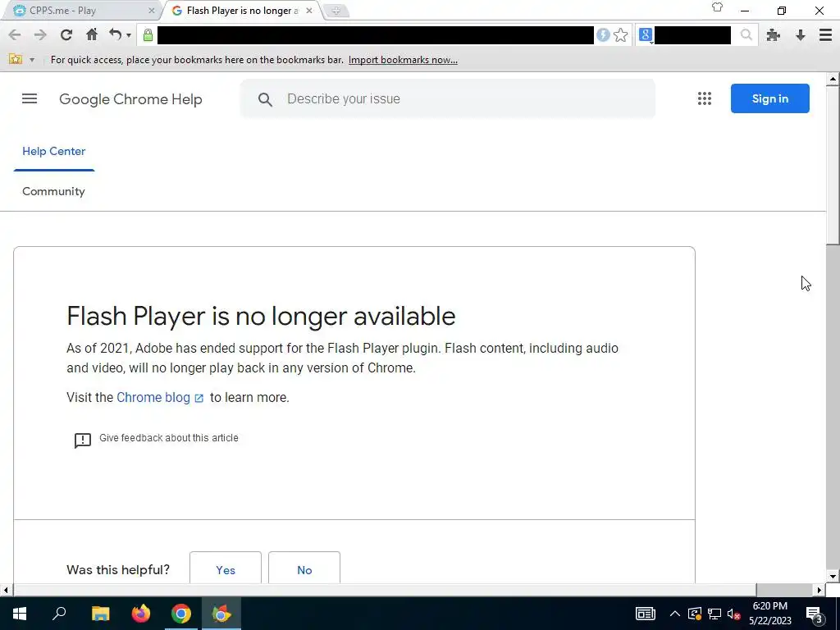This screenshot has height=630, width=840.
Task: Select the Flash Player is no longer tab
Action: 241,11
